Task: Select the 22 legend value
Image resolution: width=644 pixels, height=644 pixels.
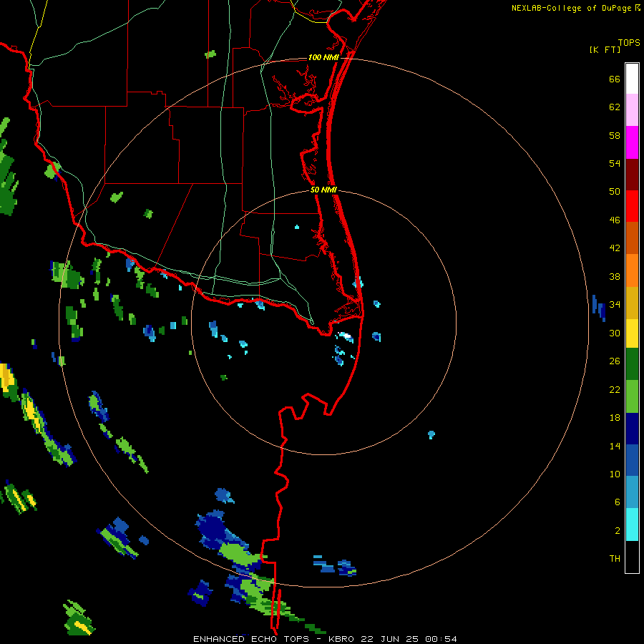Action: click(615, 390)
